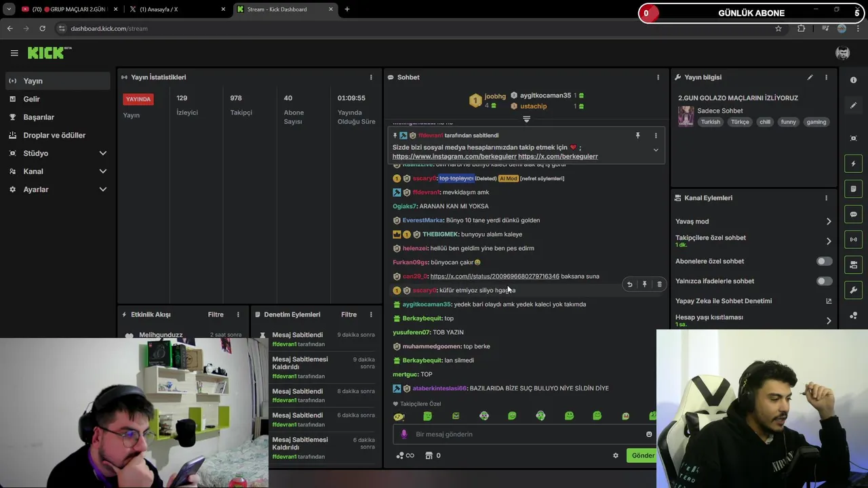The width and height of the screenshot is (868, 488).
Task: Open Filtre in Denetim Eylemleri panel
Action: [349, 314]
